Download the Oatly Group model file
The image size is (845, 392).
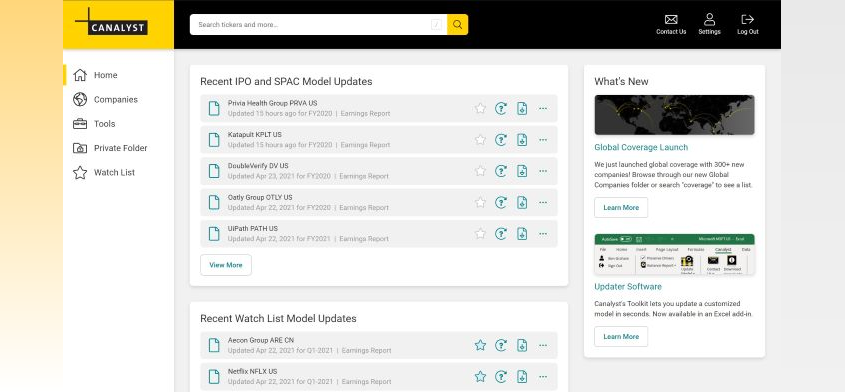[522, 203]
